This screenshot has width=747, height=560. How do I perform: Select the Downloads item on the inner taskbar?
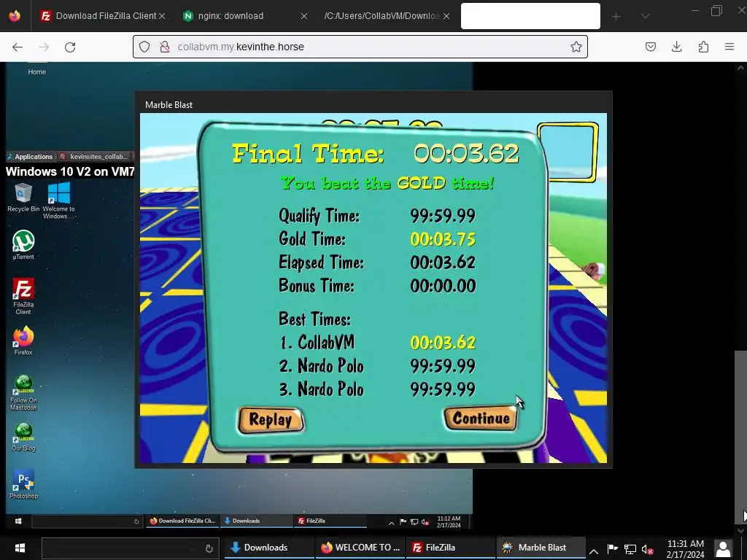click(256, 521)
